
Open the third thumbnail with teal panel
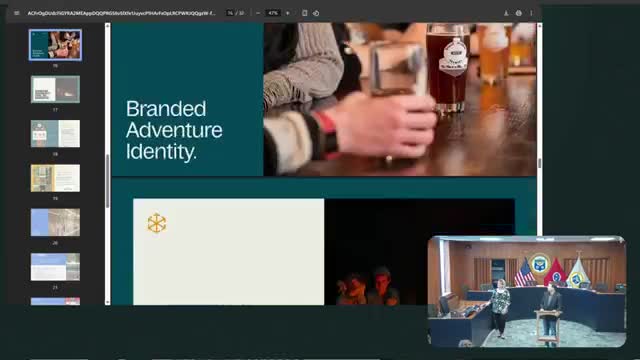point(55,133)
